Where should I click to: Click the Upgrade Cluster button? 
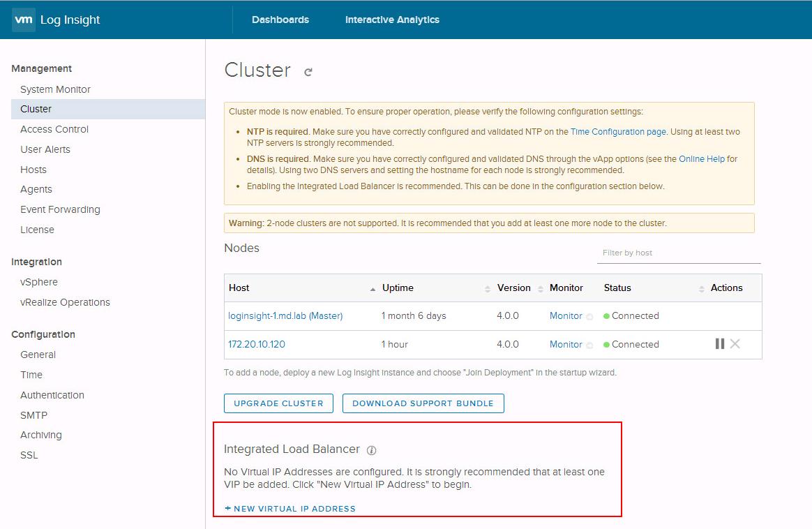pyautogui.click(x=278, y=403)
